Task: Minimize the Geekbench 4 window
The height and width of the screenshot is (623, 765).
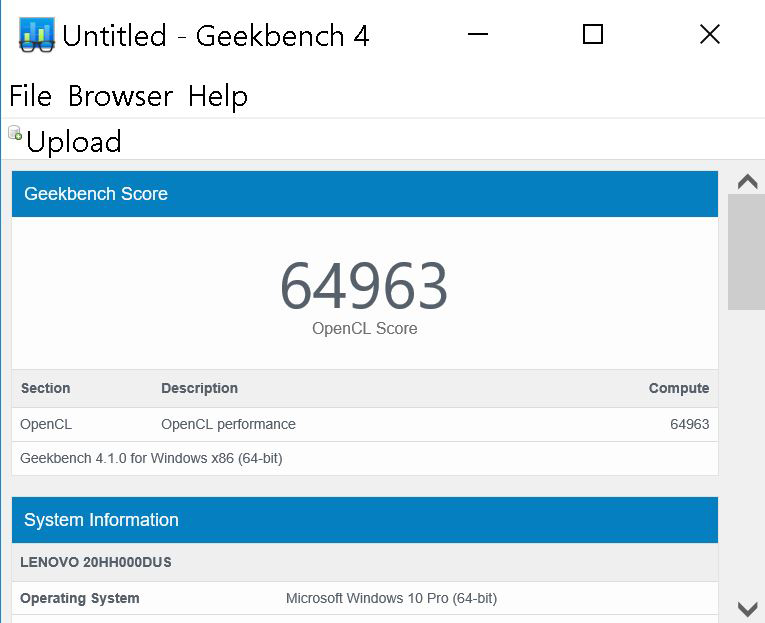Action: (x=477, y=35)
